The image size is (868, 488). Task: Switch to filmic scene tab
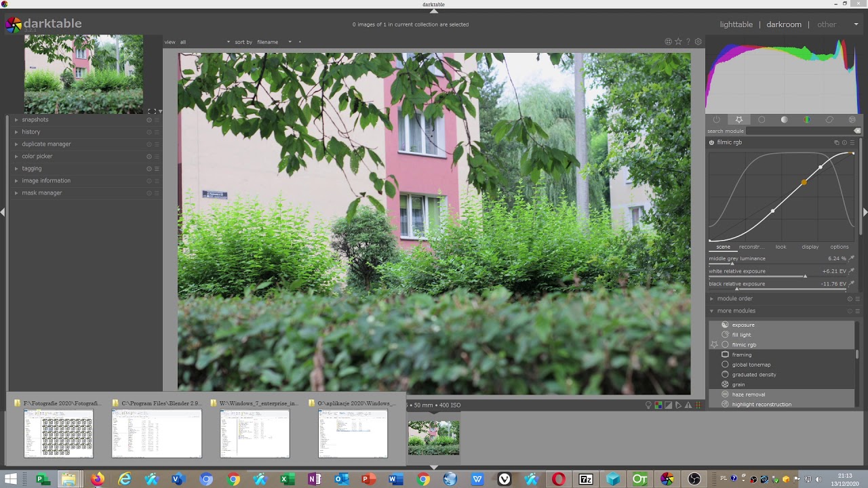click(x=723, y=247)
